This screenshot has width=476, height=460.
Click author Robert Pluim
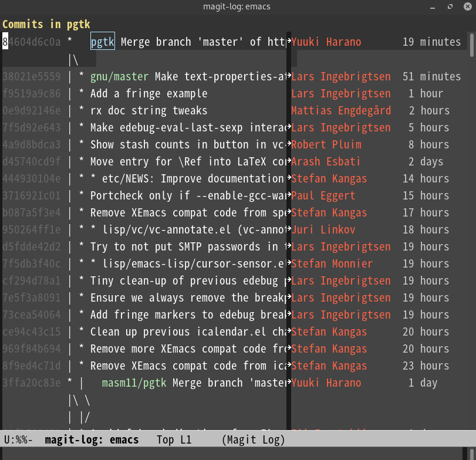[x=327, y=144]
